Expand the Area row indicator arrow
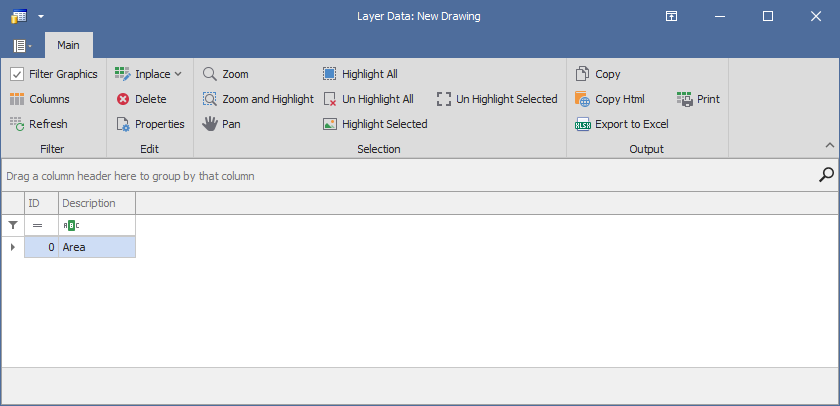Image resolution: width=840 pixels, height=406 pixels. coord(12,247)
